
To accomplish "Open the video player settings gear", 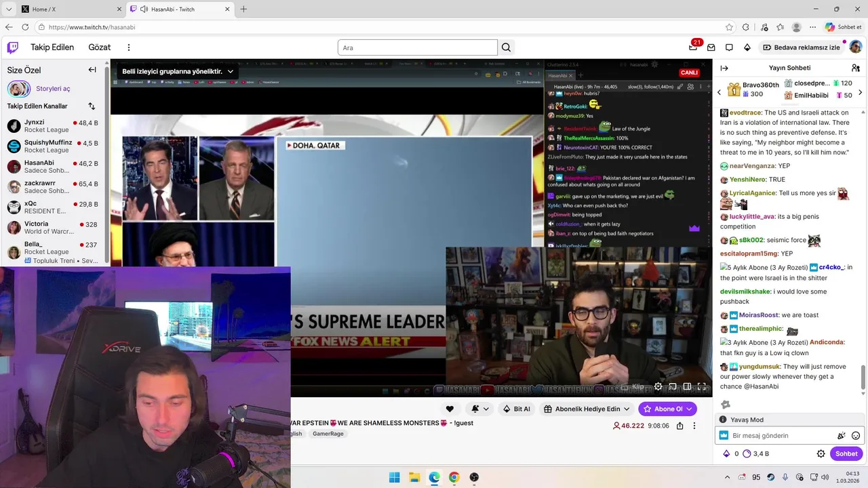I will (658, 386).
